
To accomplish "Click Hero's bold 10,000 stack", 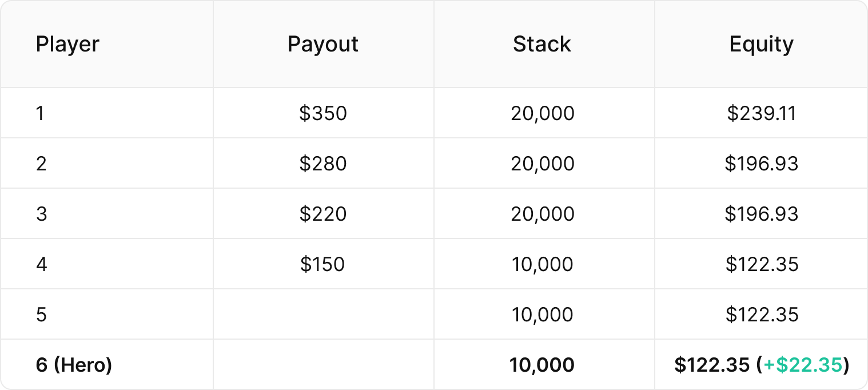I will pyautogui.click(x=542, y=365).
